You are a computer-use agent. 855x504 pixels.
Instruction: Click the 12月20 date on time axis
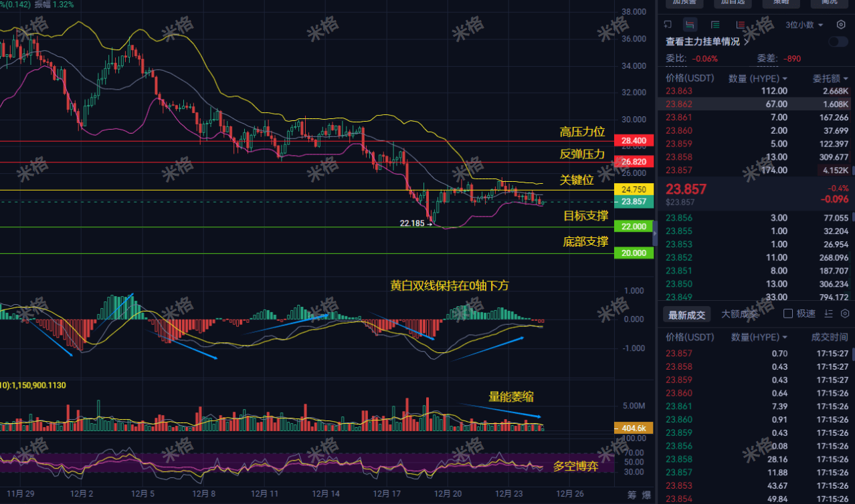click(x=448, y=495)
